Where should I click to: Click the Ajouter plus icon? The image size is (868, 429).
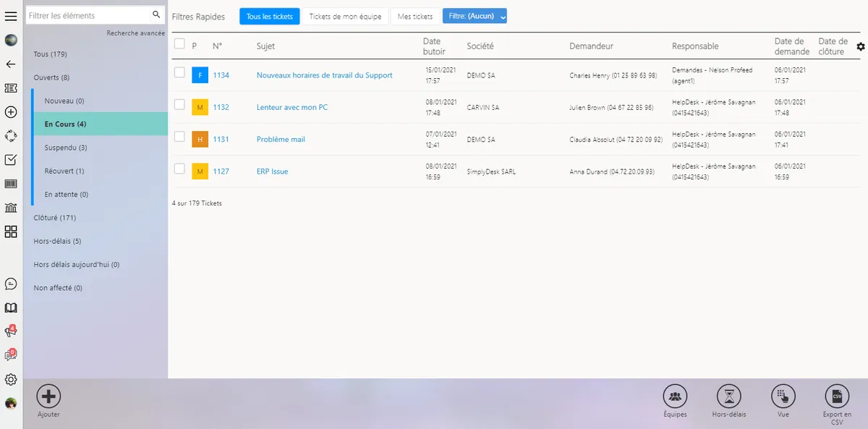click(x=48, y=396)
